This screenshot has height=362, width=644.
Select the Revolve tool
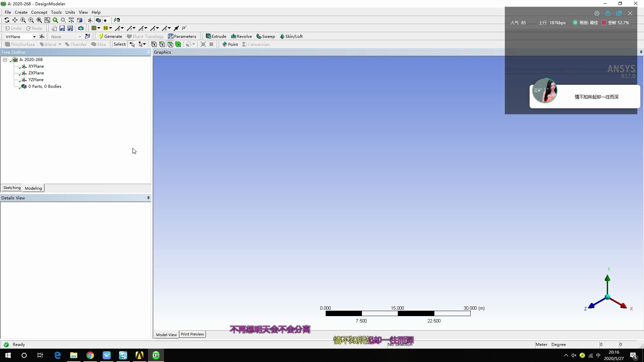pyautogui.click(x=241, y=36)
